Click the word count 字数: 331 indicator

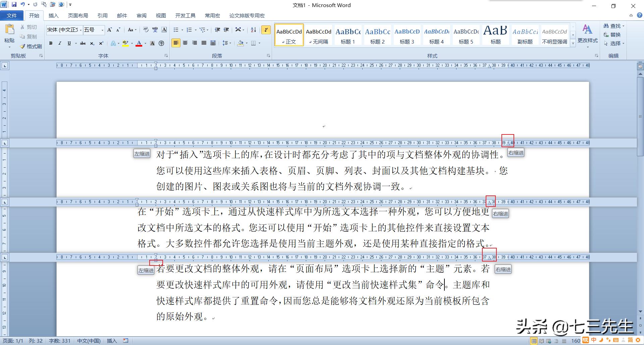click(59, 341)
